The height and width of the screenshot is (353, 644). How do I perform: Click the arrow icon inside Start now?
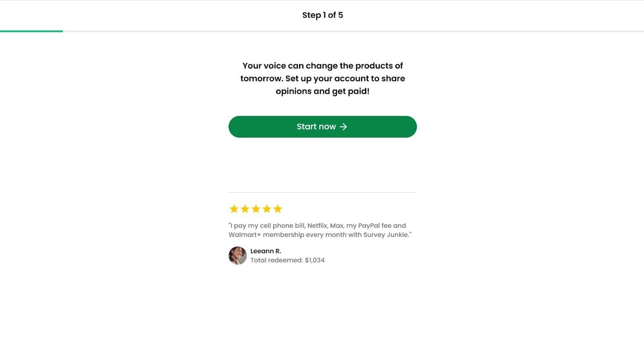tap(343, 127)
